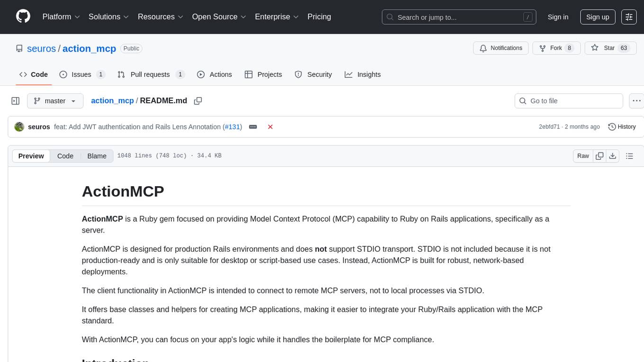The width and height of the screenshot is (644, 362).
Task: Open the action_mcp repository link
Action: pyautogui.click(x=89, y=48)
